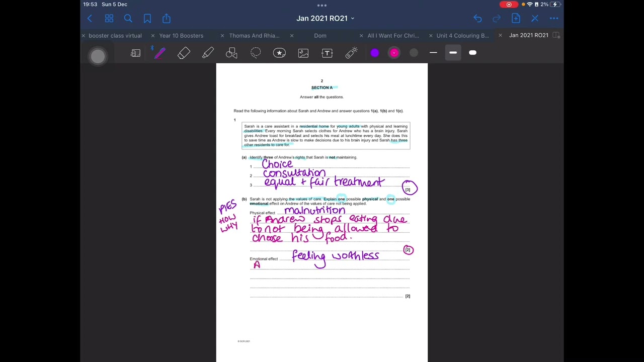The image size is (644, 362).
Task: Close the Dom tab
Action: point(292,36)
